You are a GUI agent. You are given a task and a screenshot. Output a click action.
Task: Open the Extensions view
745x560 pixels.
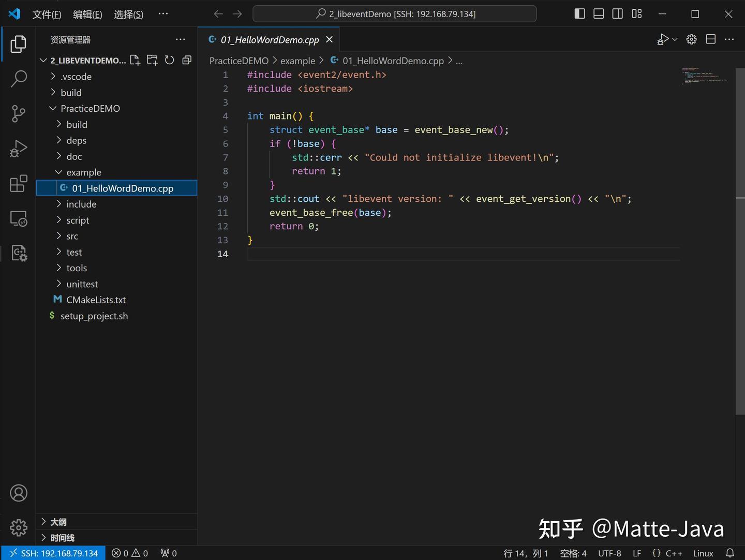tap(19, 183)
